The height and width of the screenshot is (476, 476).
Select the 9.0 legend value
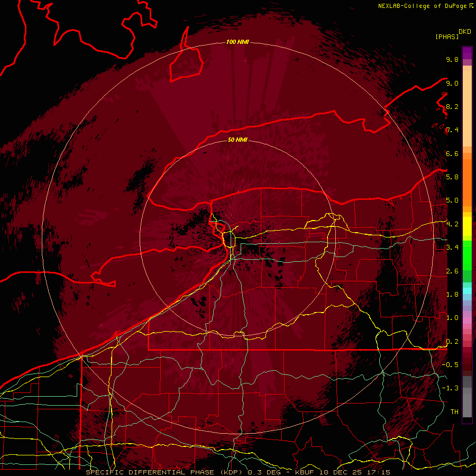click(x=452, y=83)
